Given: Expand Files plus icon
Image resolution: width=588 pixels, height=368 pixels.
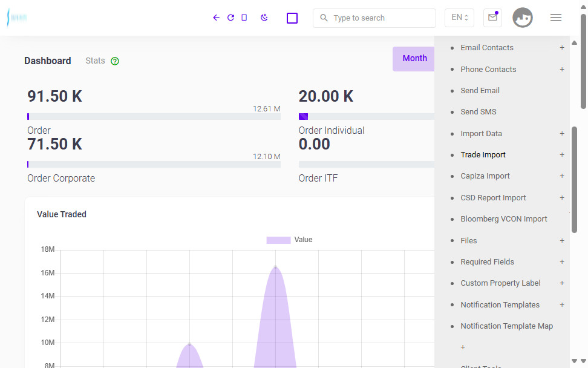Looking at the screenshot, I should coord(562,240).
